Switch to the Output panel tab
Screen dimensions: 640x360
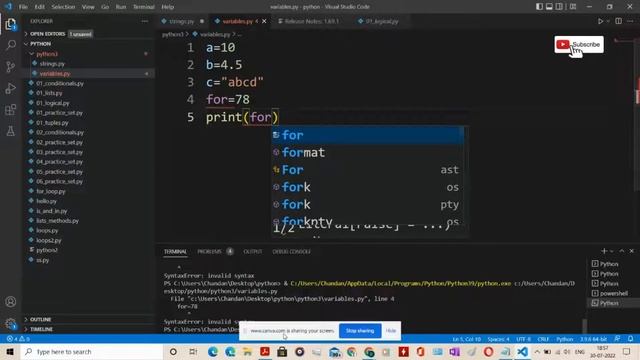(x=253, y=251)
